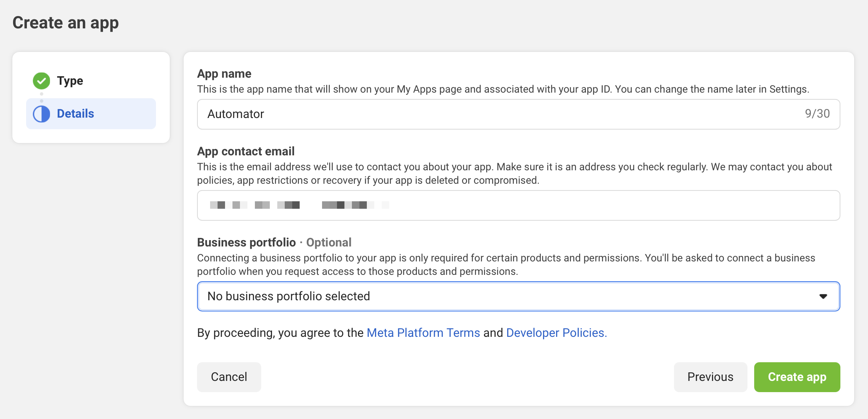Click the dropdown caret arrow icon
Screen dimensions: 868x419
point(823,296)
